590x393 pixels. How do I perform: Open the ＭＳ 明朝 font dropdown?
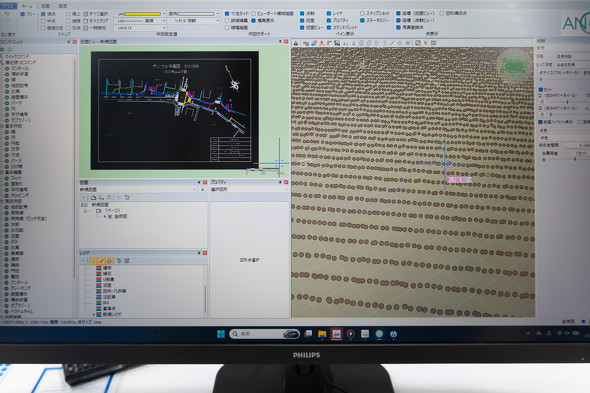point(194,21)
